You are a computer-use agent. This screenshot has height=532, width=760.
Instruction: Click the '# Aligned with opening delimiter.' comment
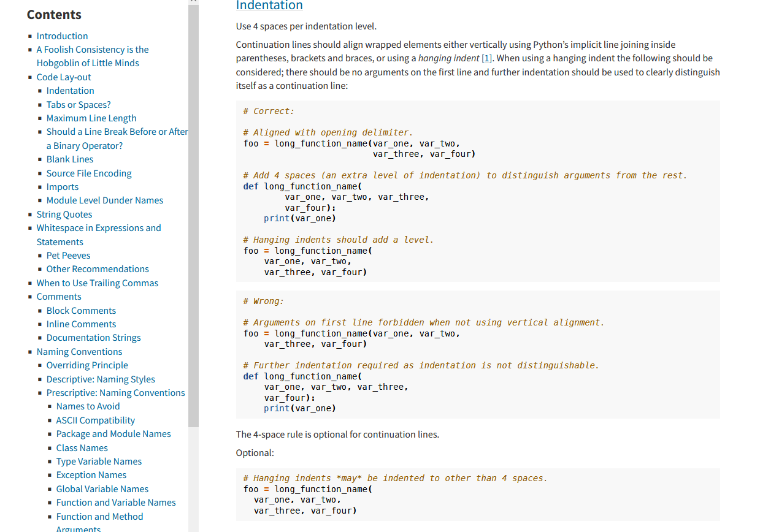click(x=328, y=132)
